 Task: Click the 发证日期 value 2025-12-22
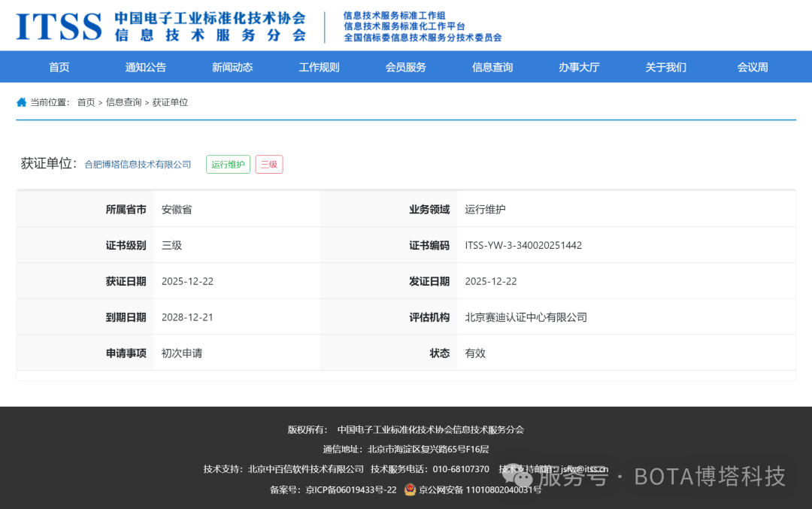coord(491,281)
